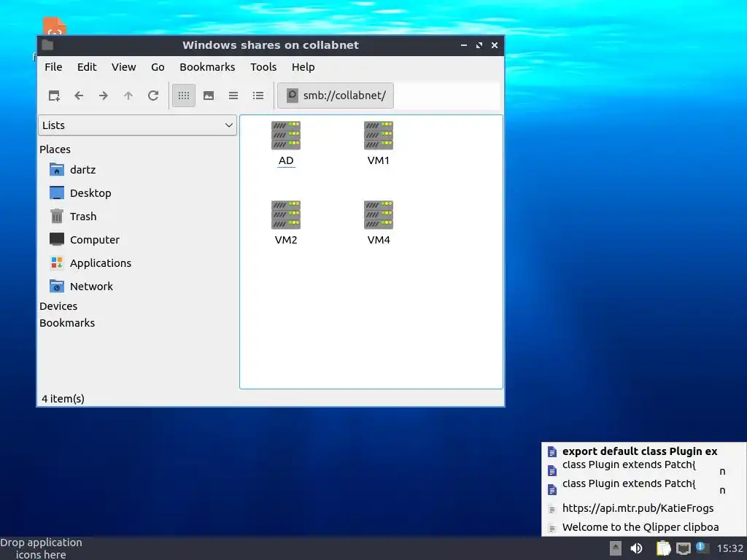Select the VM1 server icon
The height and width of the screenshot is (560, 747).
pyautogui.click(x=379, y=144)
